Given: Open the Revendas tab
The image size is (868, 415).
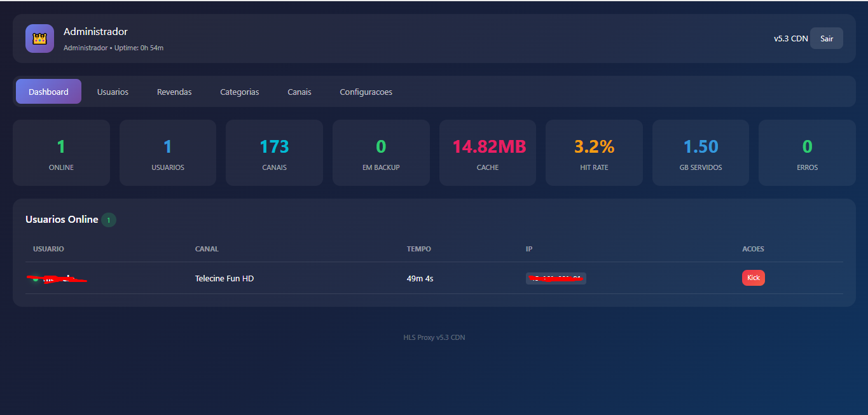Looking at the screenshot, I should 174,91.
